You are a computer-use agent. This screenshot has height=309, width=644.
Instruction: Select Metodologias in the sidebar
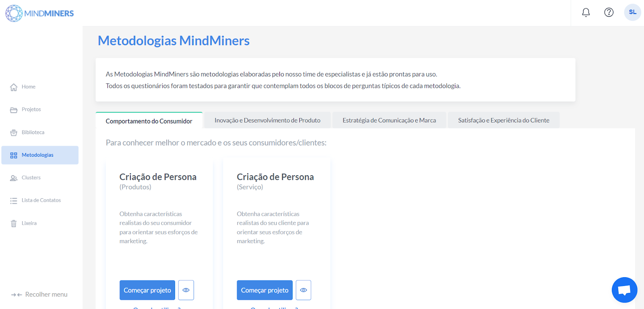click(40, 155)
